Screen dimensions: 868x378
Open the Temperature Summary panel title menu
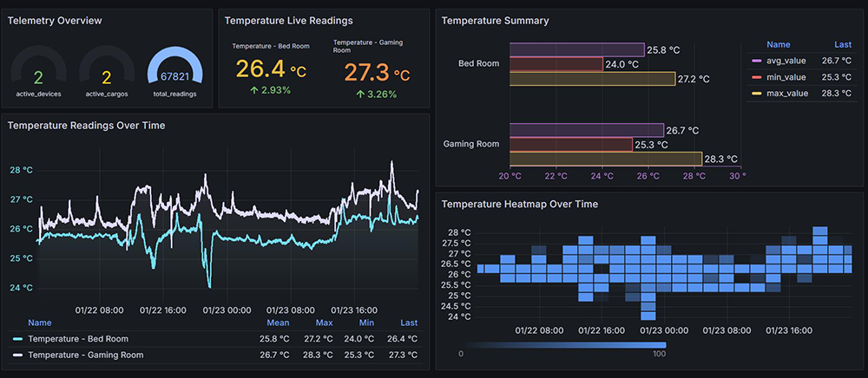(x=496, y=21)
